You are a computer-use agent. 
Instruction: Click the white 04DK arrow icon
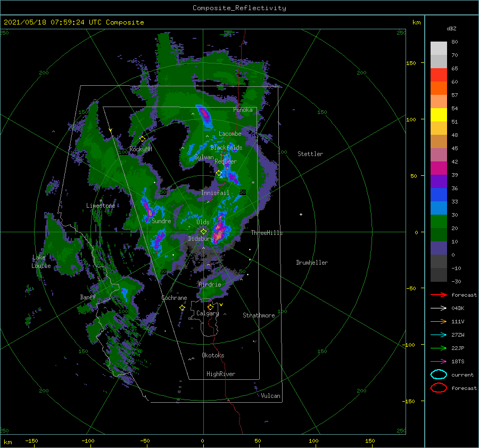pyautogui.click(x=439, y=308)
